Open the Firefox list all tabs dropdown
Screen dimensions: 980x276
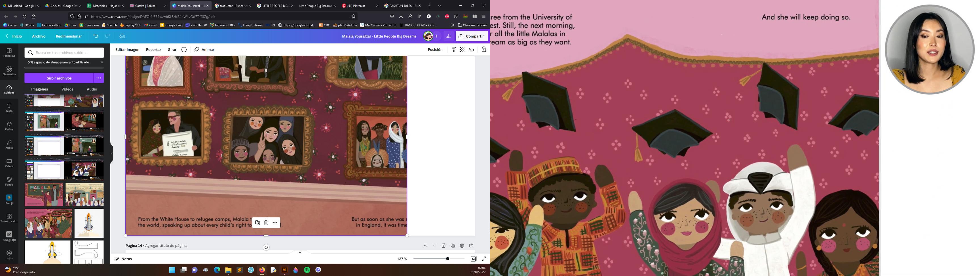pos(440,6)
